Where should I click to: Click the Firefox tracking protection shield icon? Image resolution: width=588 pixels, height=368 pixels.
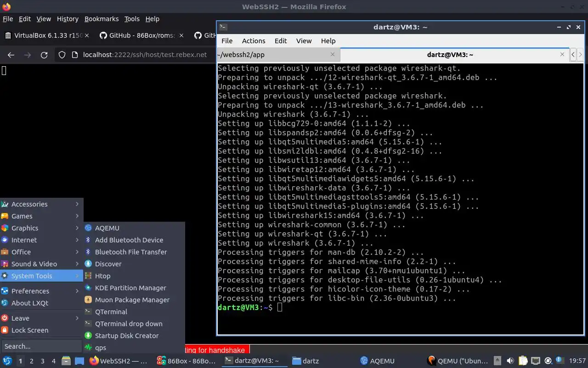pyautogui.click(x=62, y=55)
